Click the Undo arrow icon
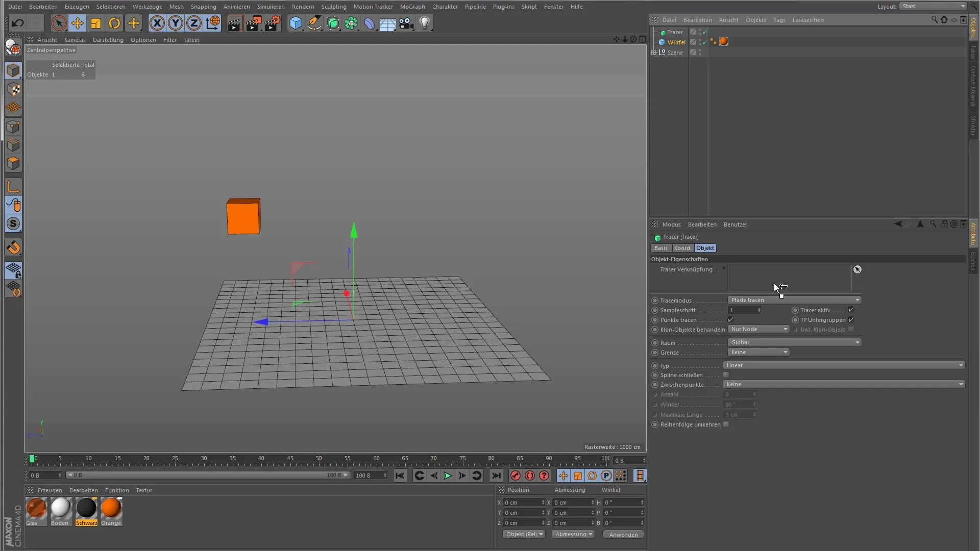 (x=17, y=23)
